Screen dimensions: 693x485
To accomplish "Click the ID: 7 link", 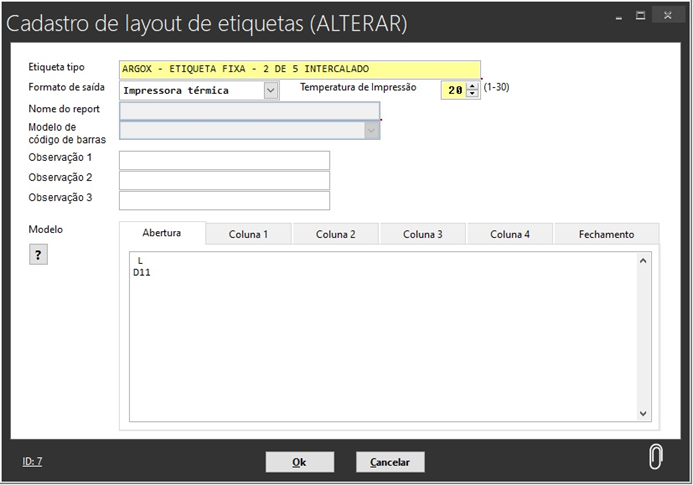I will click(32, 461).
